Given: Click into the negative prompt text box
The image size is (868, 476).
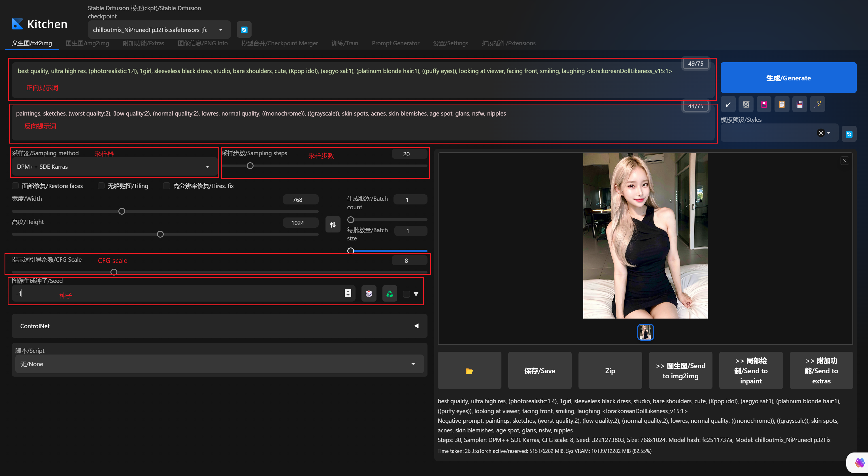Looking at the screenshot, I should [x=363, y=123].
